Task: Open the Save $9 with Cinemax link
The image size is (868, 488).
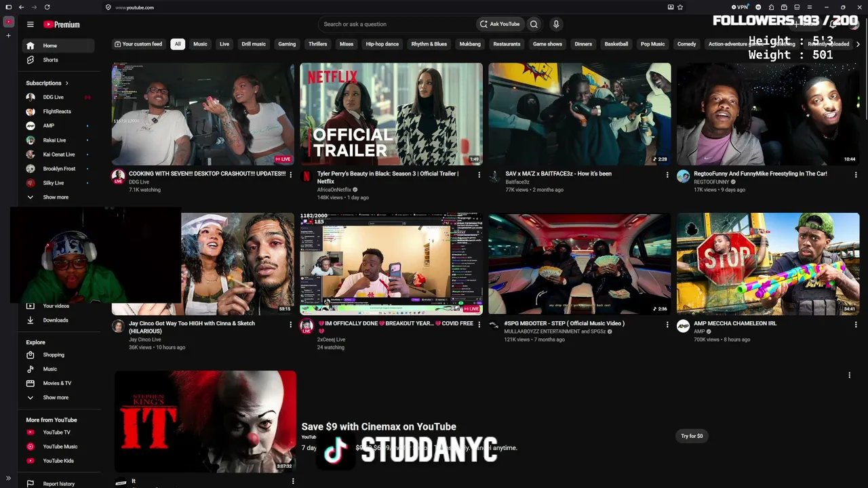Action: 379,426
